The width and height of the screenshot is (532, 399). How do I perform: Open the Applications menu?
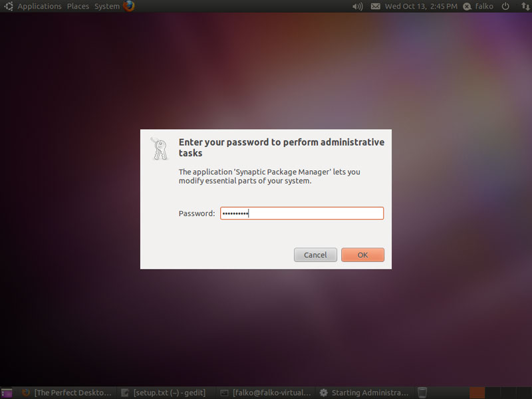click(x=39, y=6)
